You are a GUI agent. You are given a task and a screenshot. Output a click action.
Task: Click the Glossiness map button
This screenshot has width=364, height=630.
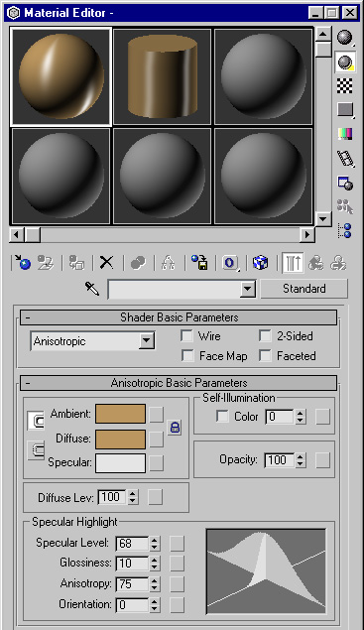point(177,564)
